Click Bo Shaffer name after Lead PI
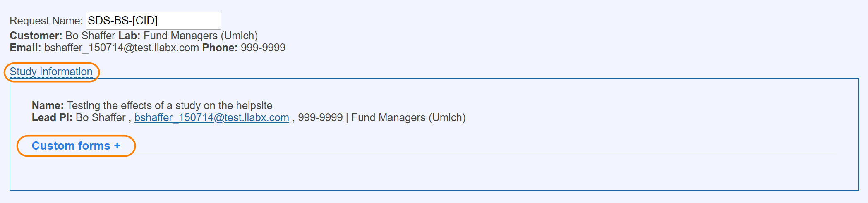This screenshot has height=203, width=868. tap(101, 118)
